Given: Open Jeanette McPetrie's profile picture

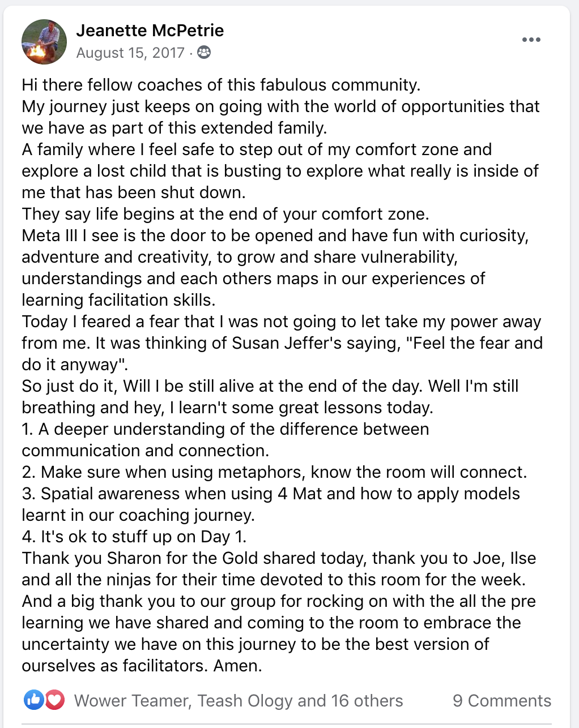Looking at the screenshot, I should coord(44,42).
